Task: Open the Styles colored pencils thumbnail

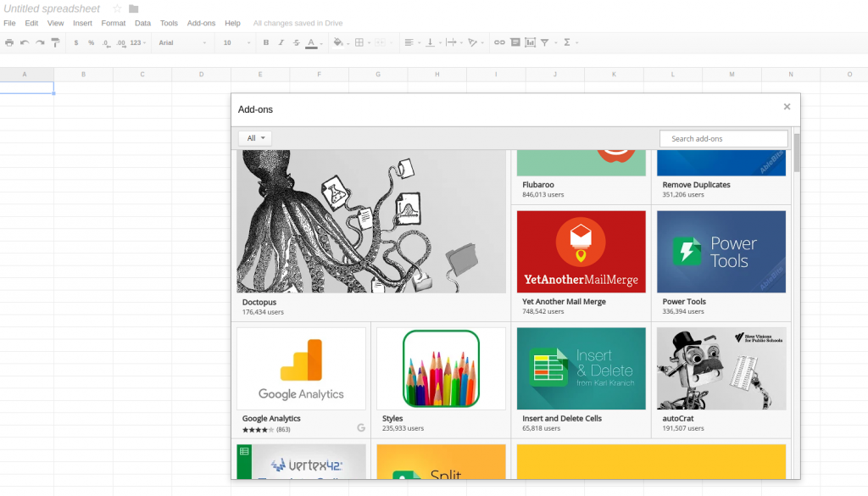Action: pyautogui.click(x=441, y=369)
